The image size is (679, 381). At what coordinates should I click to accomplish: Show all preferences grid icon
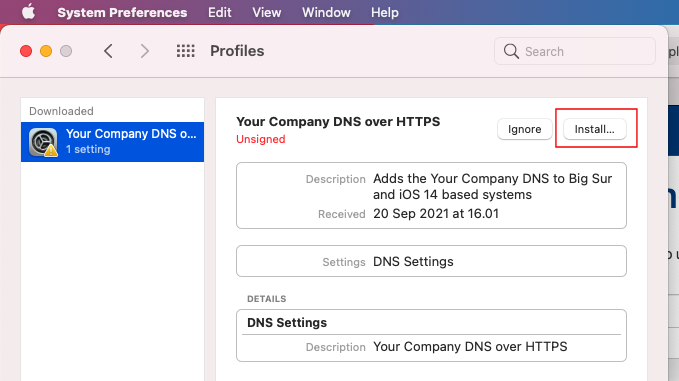coord(185,51)
